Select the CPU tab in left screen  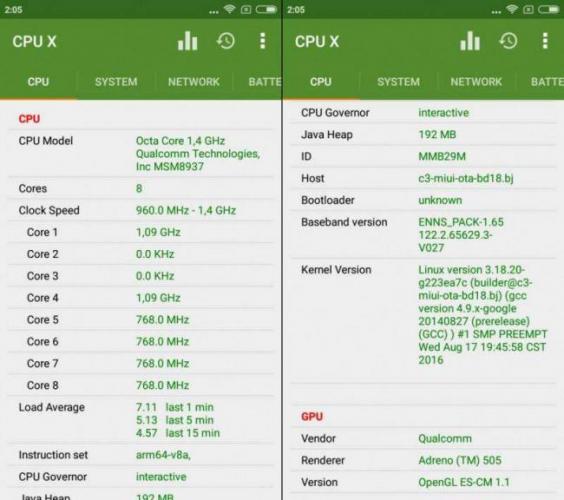38,82
